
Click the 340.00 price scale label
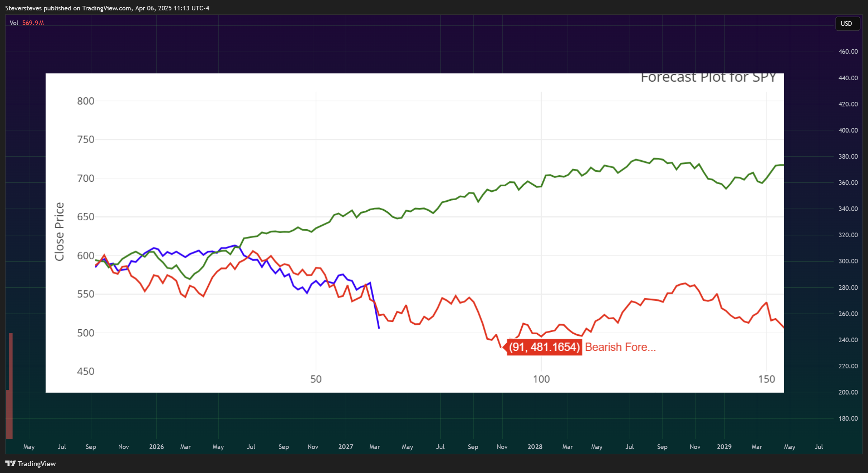pyautogui.click(x=848, y=209)
